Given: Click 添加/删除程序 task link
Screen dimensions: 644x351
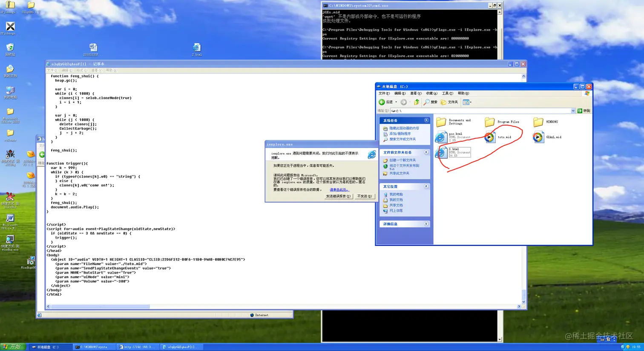Looking at the screenshot, I should coord(400,134).
